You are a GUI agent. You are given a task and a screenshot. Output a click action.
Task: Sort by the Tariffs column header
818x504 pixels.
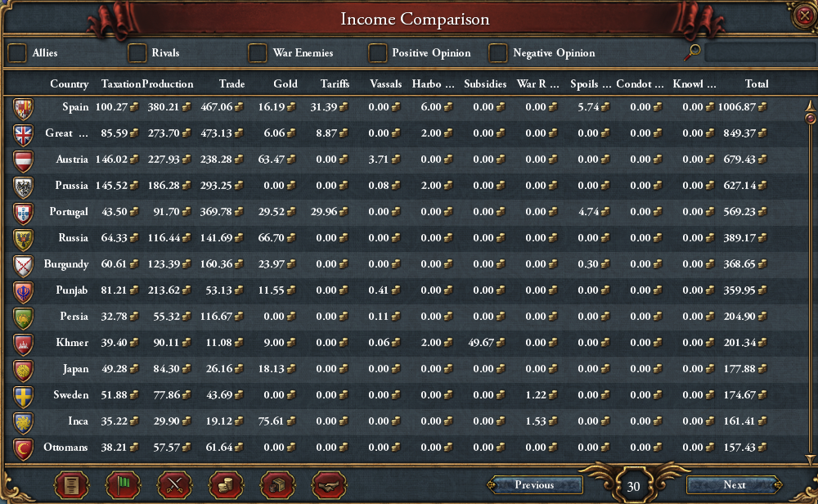coord(335,83)
